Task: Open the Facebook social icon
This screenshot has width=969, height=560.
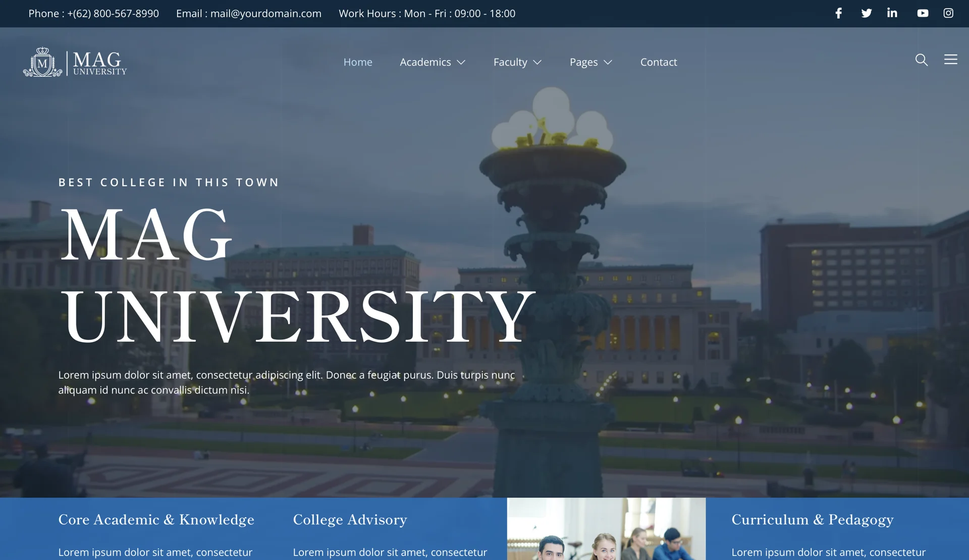Action: tap(838, 14)
